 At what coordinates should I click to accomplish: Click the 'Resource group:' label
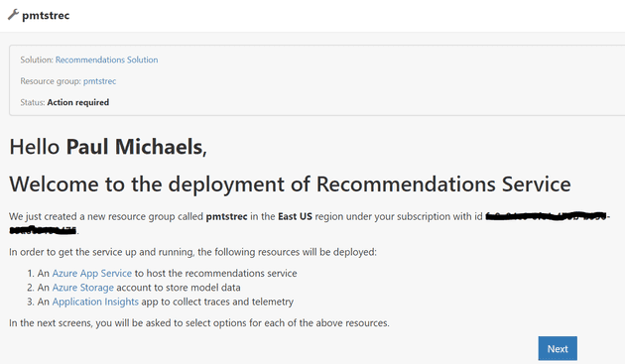coord(51,81)
